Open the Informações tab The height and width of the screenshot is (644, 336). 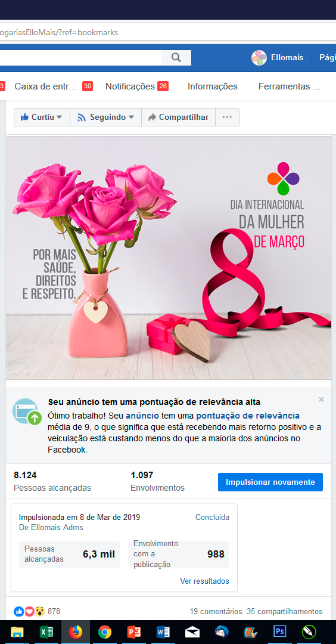213,86
